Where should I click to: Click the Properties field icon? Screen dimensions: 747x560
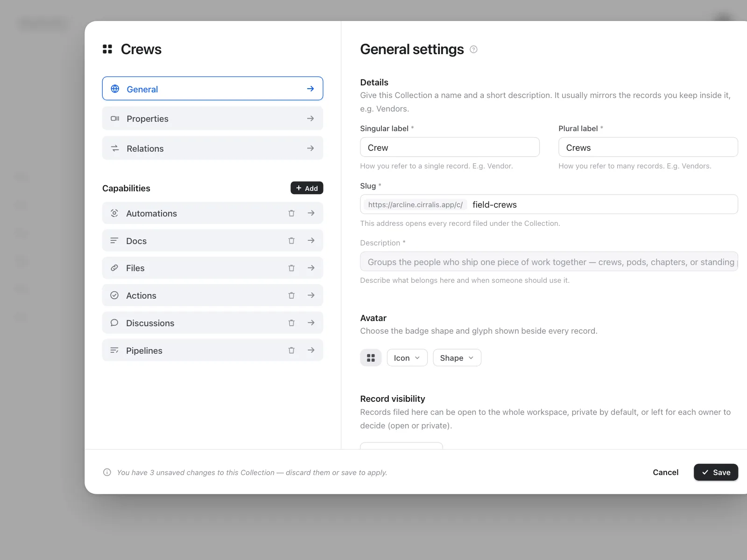point(115,119)
